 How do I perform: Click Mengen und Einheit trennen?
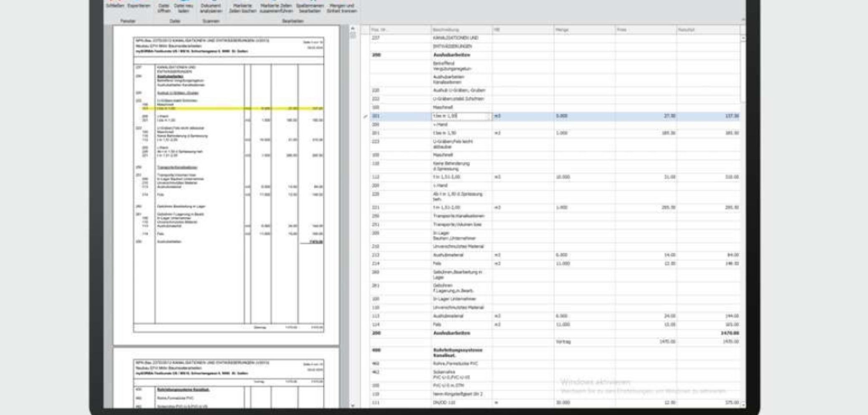(x=341, y=8)
